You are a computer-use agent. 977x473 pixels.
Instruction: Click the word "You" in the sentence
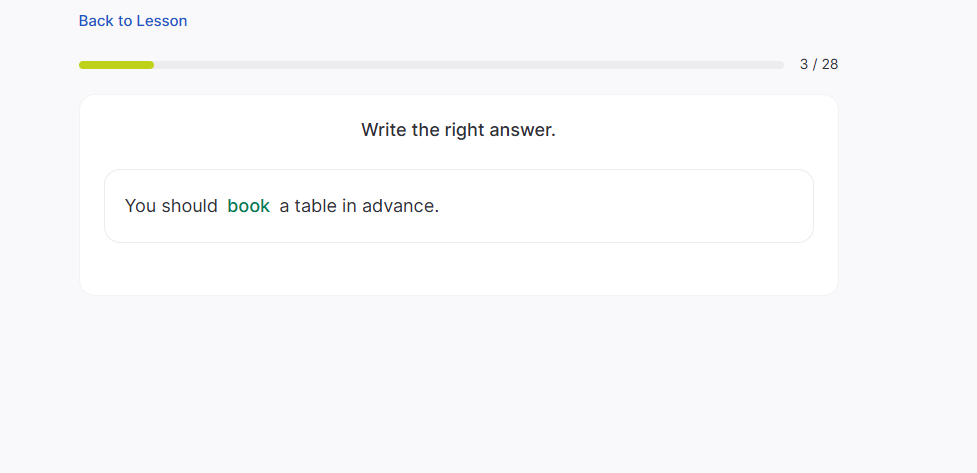[141, 206]
